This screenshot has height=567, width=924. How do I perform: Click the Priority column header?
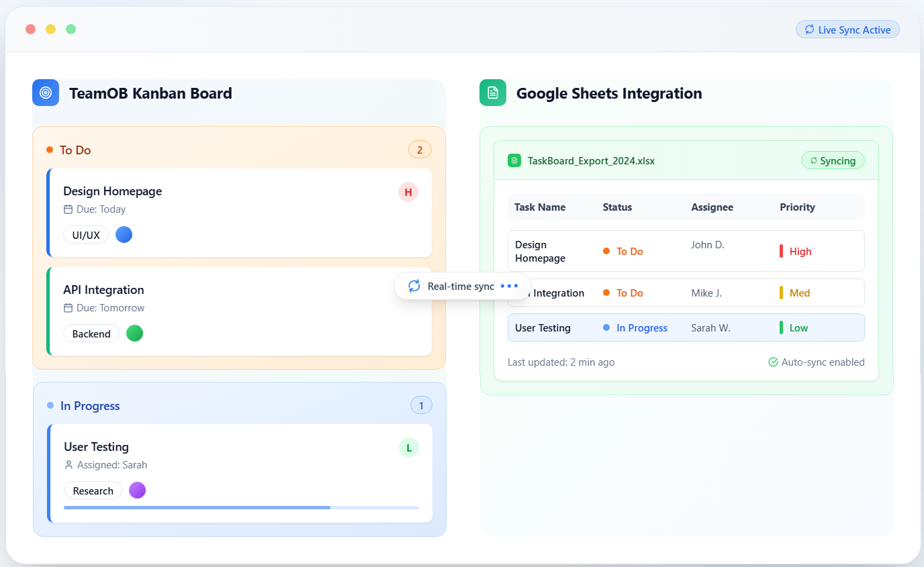pyautogui.click(x=797, y=207)
